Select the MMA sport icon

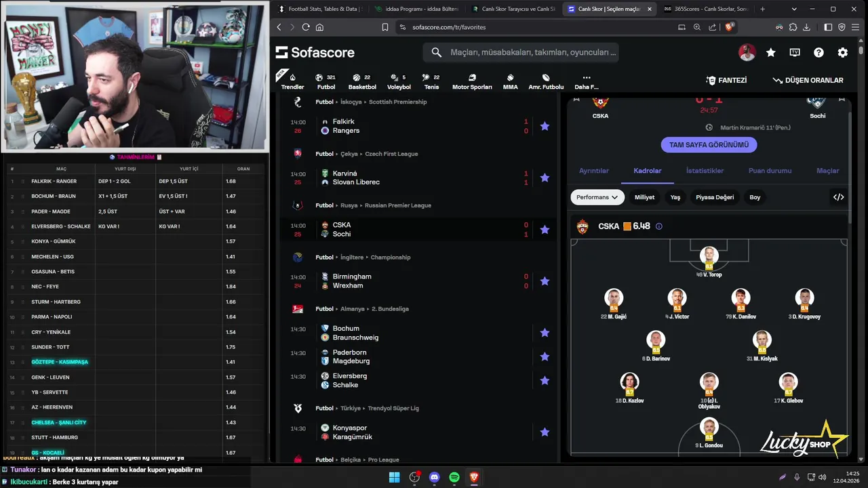pyautogui.click(x=510, y=81)
